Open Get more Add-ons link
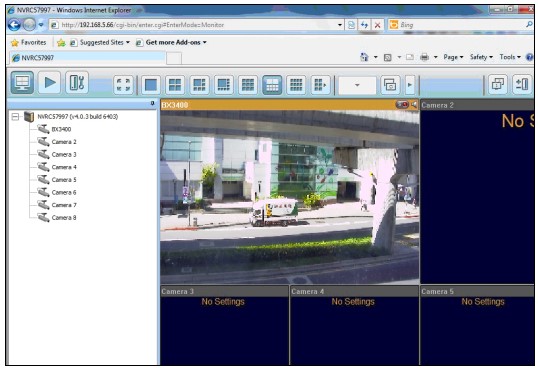 (171, 43)
